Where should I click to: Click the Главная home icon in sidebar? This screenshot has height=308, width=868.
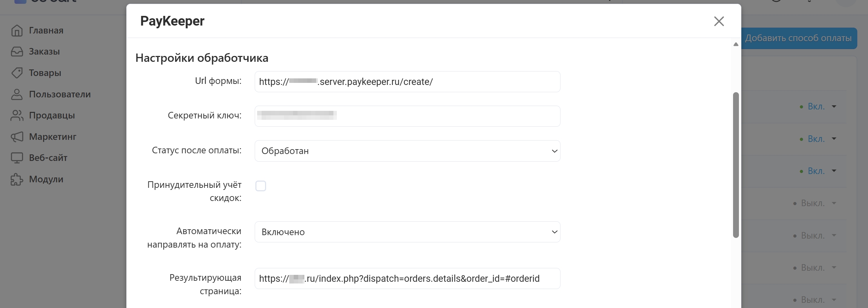[17, 31]
